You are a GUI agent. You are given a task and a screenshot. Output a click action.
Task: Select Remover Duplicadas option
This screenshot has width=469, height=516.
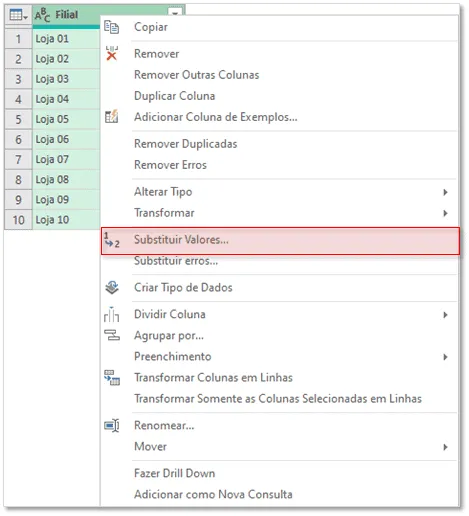point(186,144)
